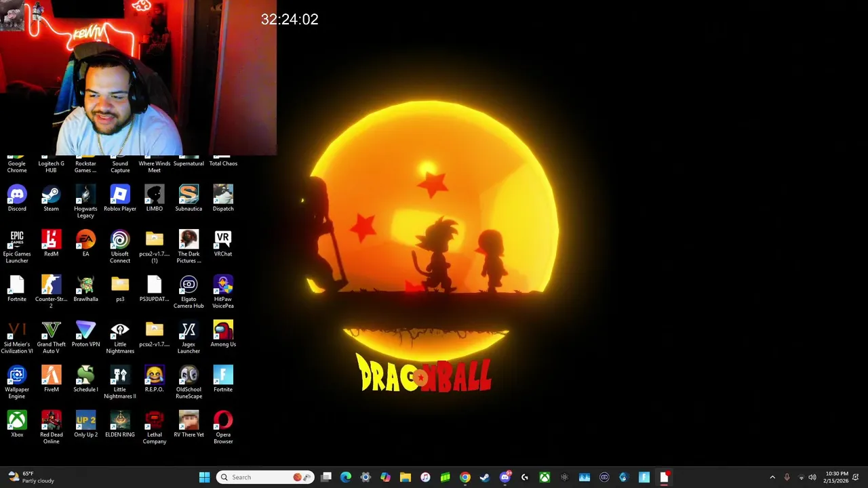Open the weather widget showing Partly cloudy
Screen dimensions: 868x488
click(31, 477)
